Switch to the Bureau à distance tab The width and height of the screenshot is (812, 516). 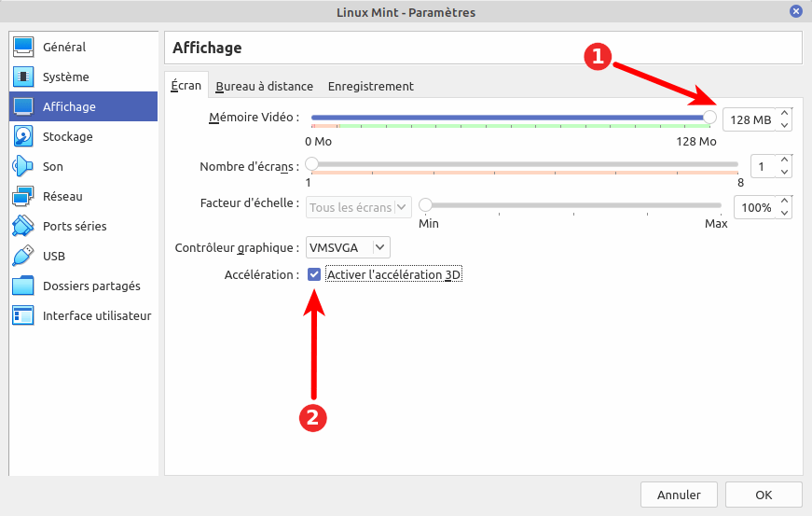click(x=264, y=86)
